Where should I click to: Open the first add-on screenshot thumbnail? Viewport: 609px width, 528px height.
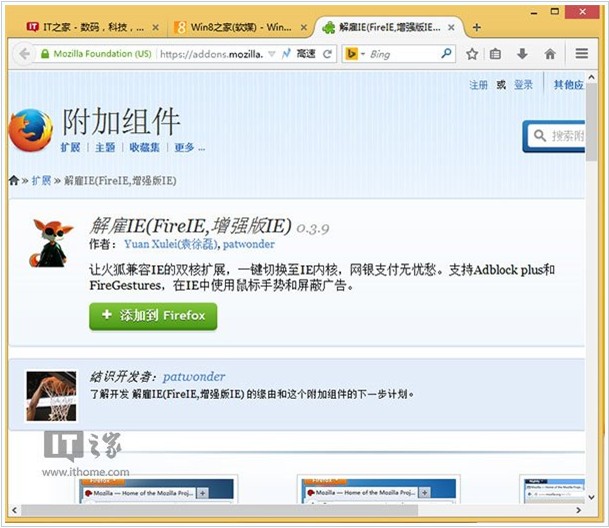click(157, 491)
